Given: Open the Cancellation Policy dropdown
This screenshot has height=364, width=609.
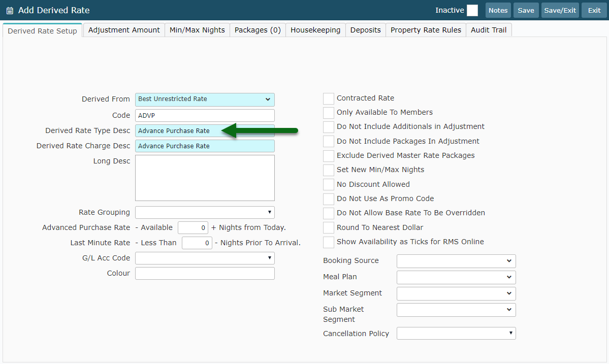Looking at the screenshot, I should [456, 334].
